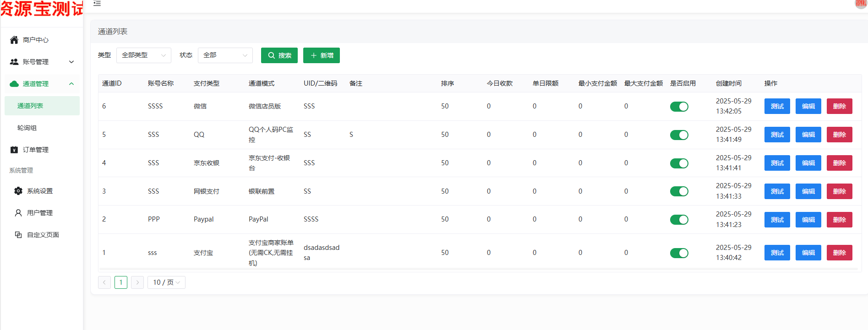Delete the Paypal channel 2

[x=840, y=220]
